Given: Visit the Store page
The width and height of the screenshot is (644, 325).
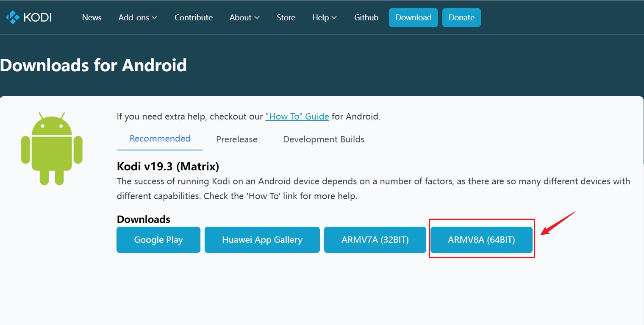Looking at the screenshot, I should point(286,17).
